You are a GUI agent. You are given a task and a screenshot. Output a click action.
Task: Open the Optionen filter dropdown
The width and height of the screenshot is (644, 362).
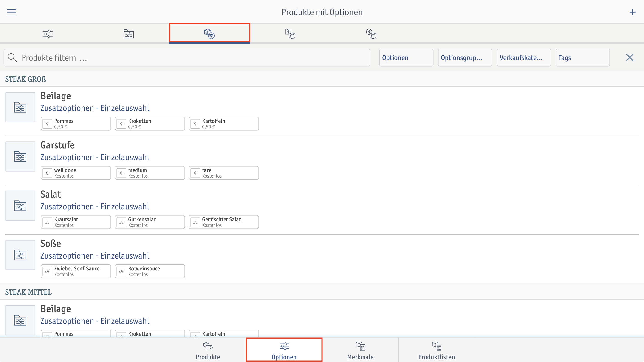pyautogui.click(x=406, y=57)
